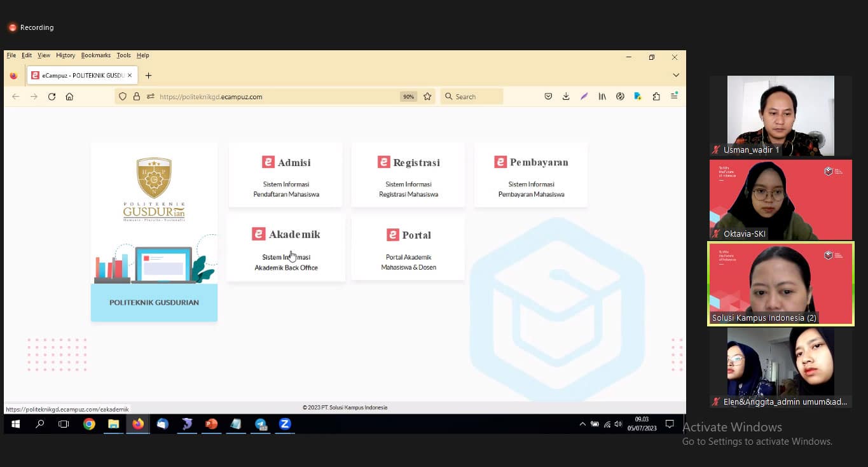Click the tracking protection shield icon
The width and height of the screenshot is (868, 467).
point(123,97)
